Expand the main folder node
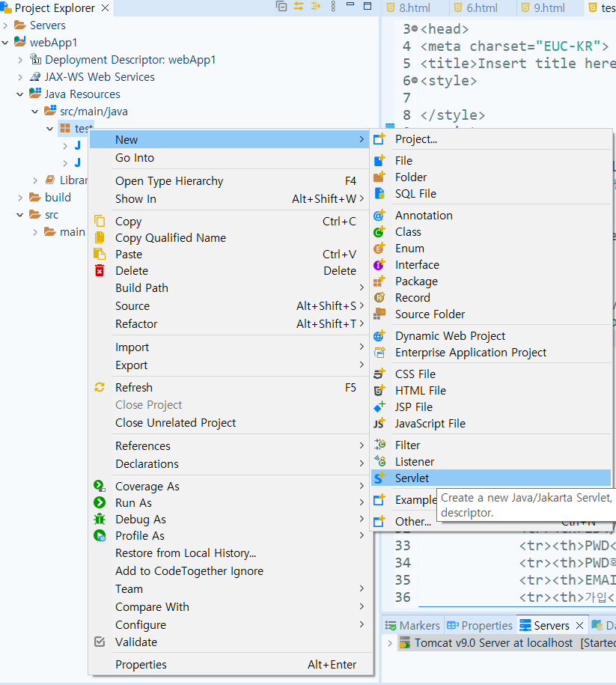This screenshot has width=616, height=685. (35, 232)
